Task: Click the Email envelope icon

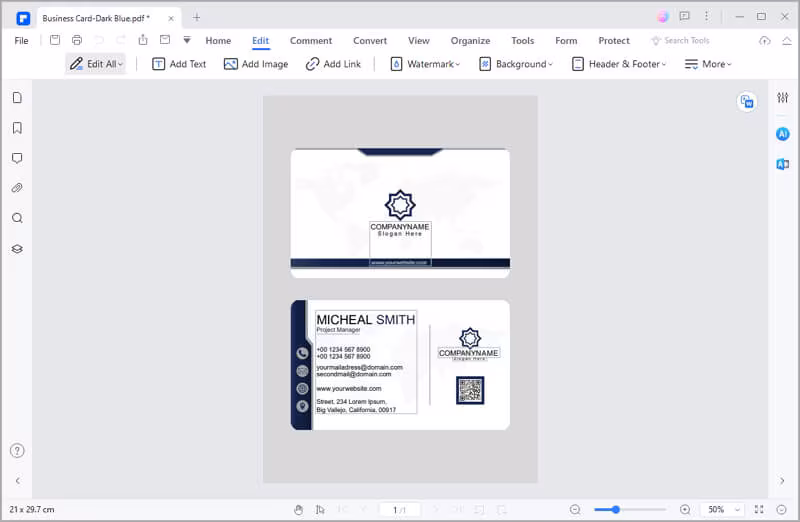Action: [165, 40]
